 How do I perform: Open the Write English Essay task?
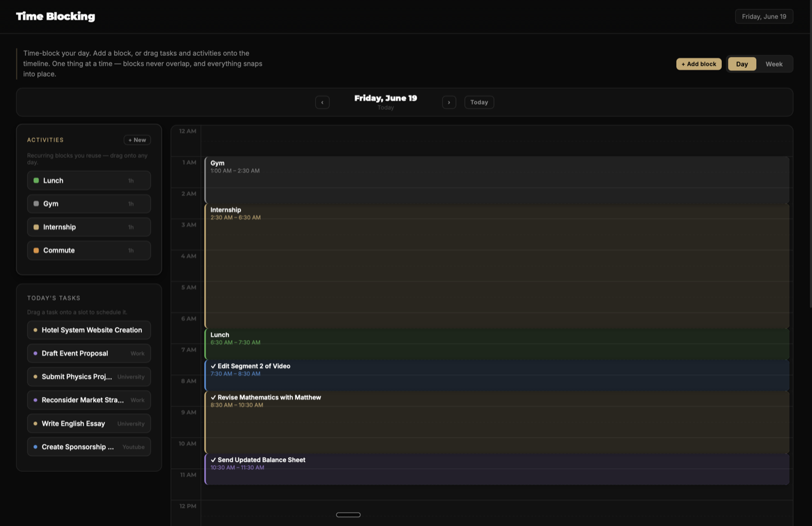coord(89,423)
